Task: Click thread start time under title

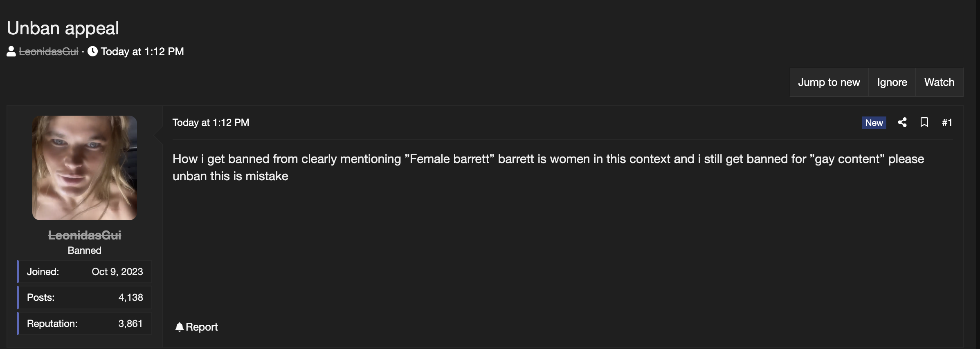Action: tap(142, 51)
